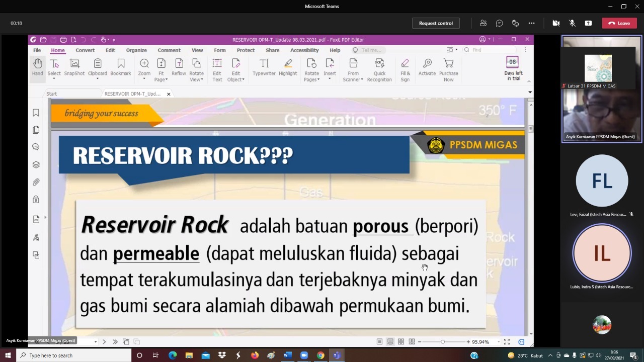644x362 pixels.
Task: Switch to the Protect ribbon tab
Action: click(x=246, y=50)
